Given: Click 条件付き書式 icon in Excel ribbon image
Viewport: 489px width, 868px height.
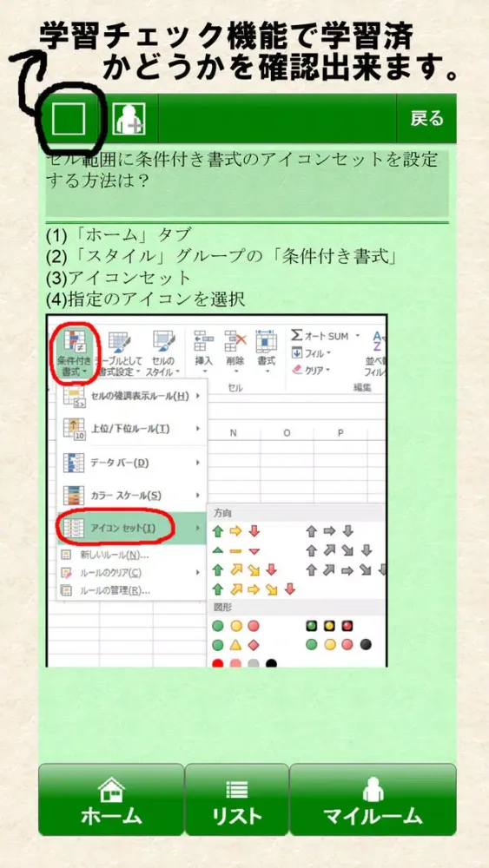Looking at the screenshot, I should point(76,353).
